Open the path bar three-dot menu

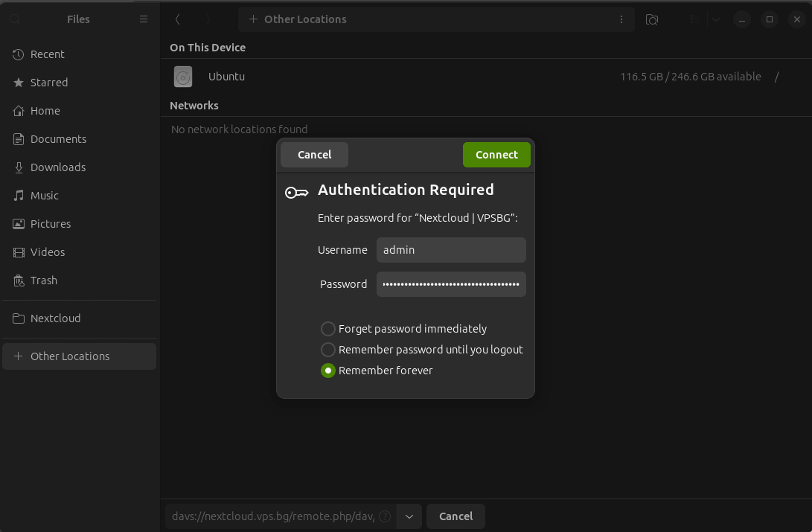621,19
